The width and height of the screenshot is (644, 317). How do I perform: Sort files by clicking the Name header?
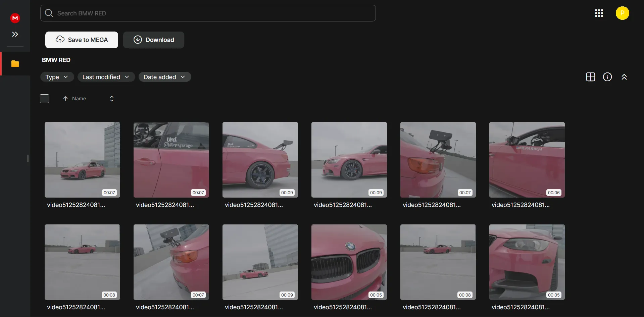pos(79,98)
